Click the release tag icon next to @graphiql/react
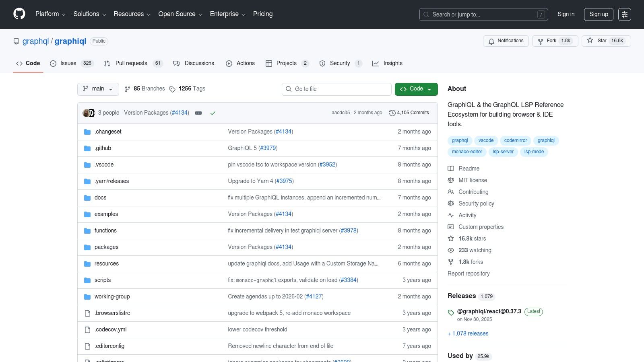644x362 pixels. [451, 312]
